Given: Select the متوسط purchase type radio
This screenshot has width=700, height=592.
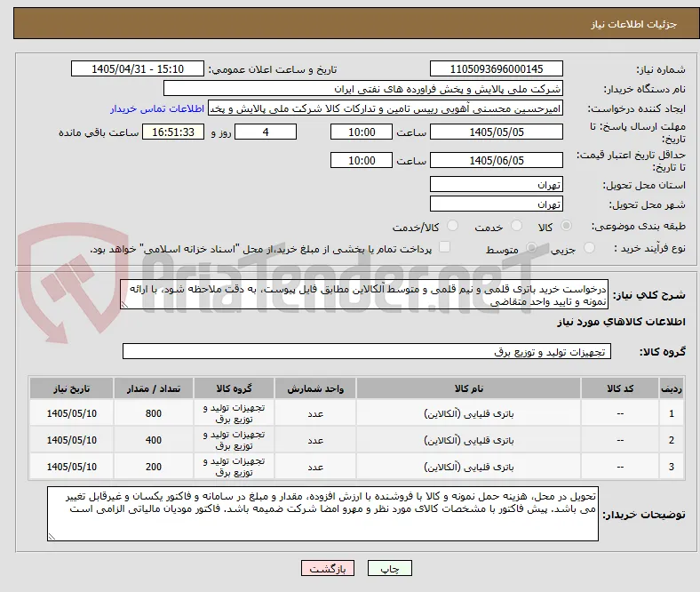Looking at the screenshot, I should coord(531,248).
